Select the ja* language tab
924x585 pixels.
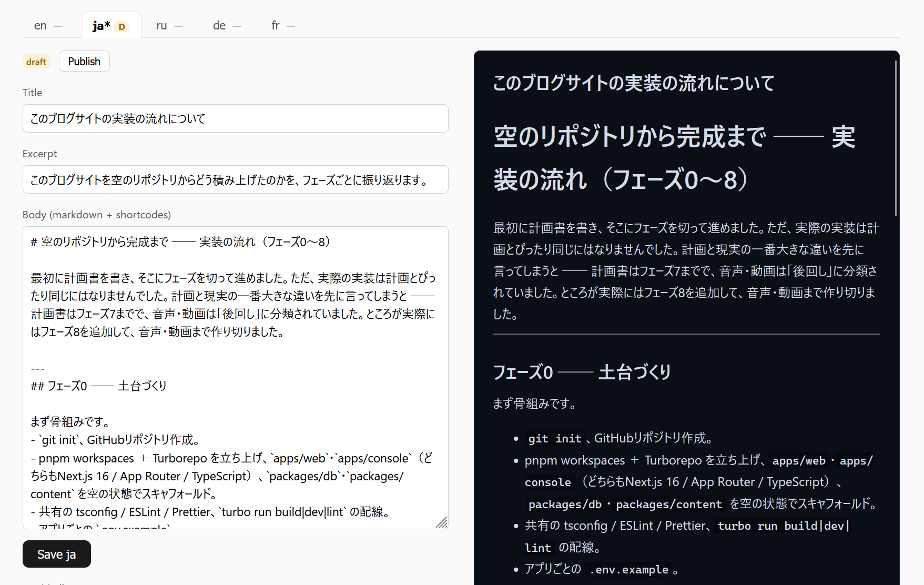tap(110, 25)
